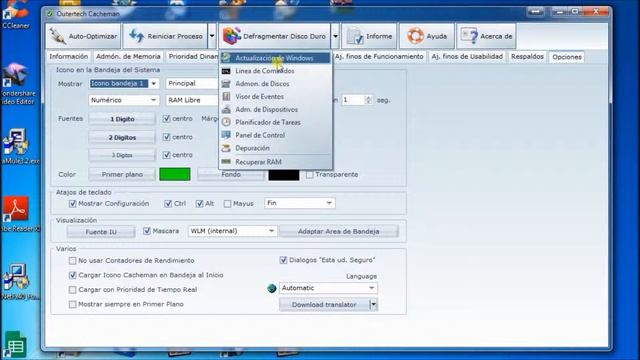Switch to the Información tab
The image size is (640, 360).
(69, 57)
